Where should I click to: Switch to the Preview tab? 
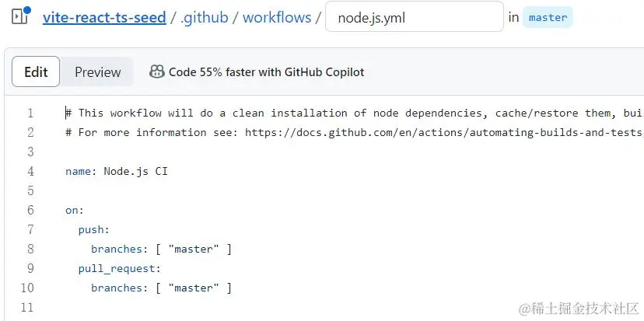coord(98,72)
